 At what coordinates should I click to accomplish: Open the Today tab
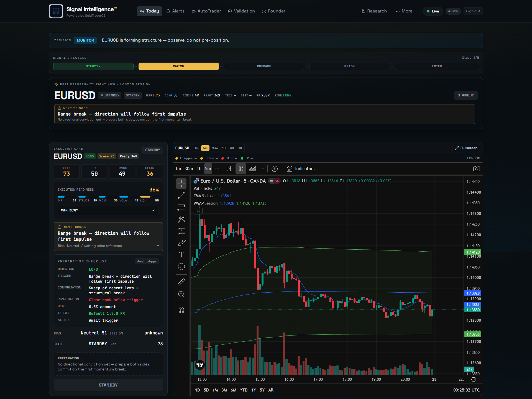tap(150, 11)
